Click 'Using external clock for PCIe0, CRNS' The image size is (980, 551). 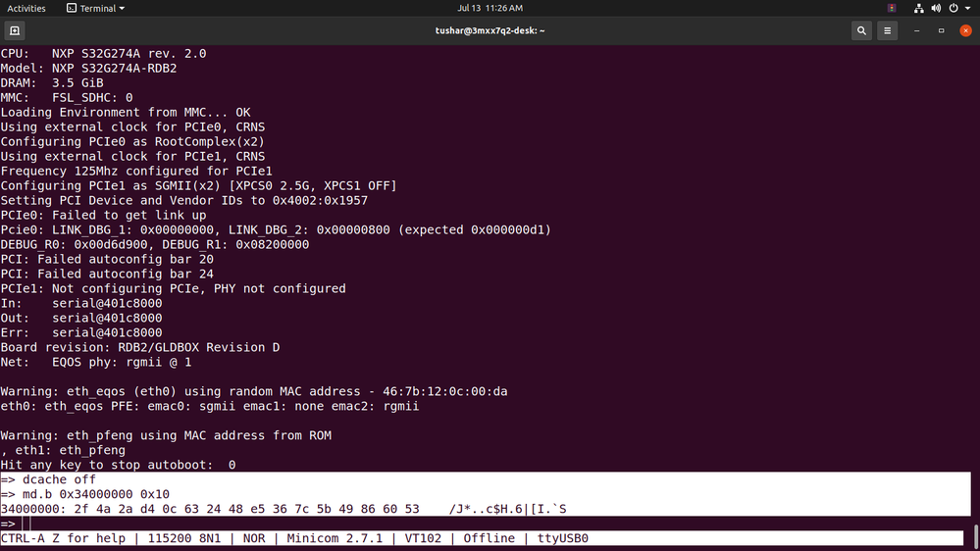[132, 126]
